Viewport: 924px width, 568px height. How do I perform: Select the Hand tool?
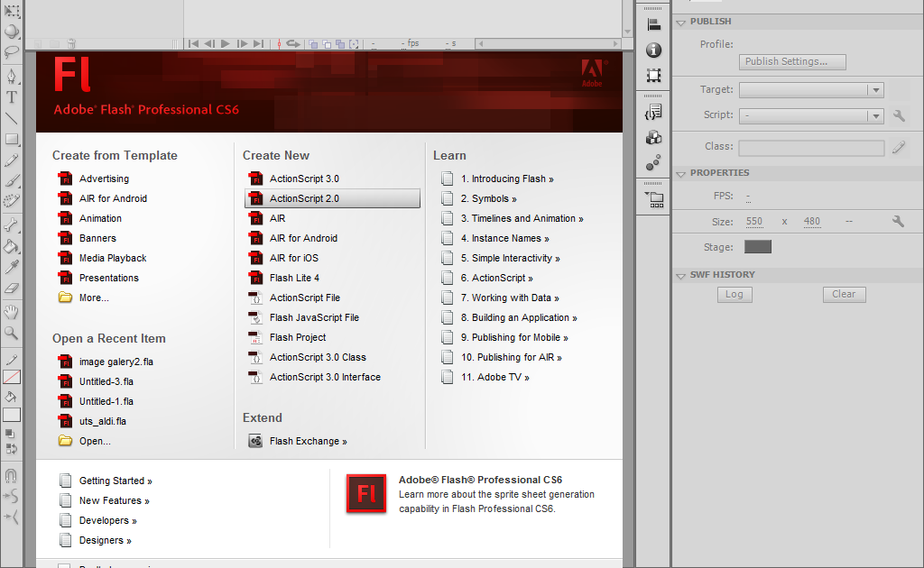click(11, 311)
